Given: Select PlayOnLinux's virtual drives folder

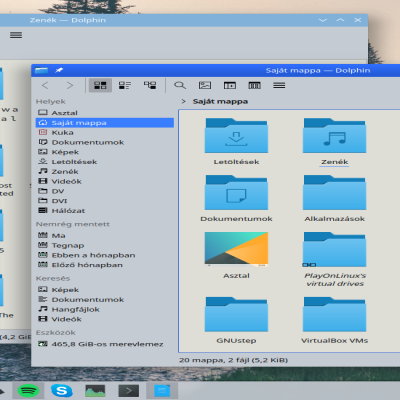Looking at the screenshot, I should tap(335, 249).
